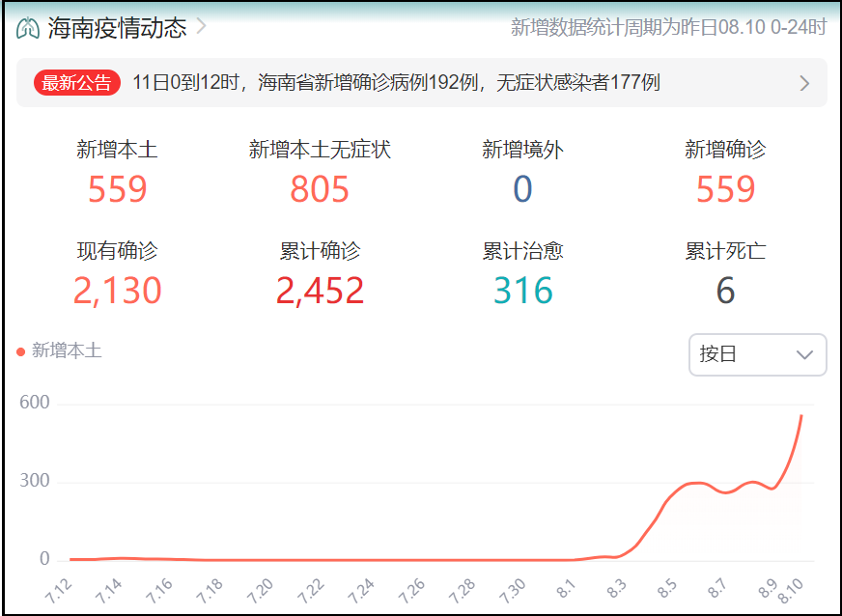Click the 8.5 date on the x-axis
Viewport: 842px width, 616px height.
[x=667, y=589]
